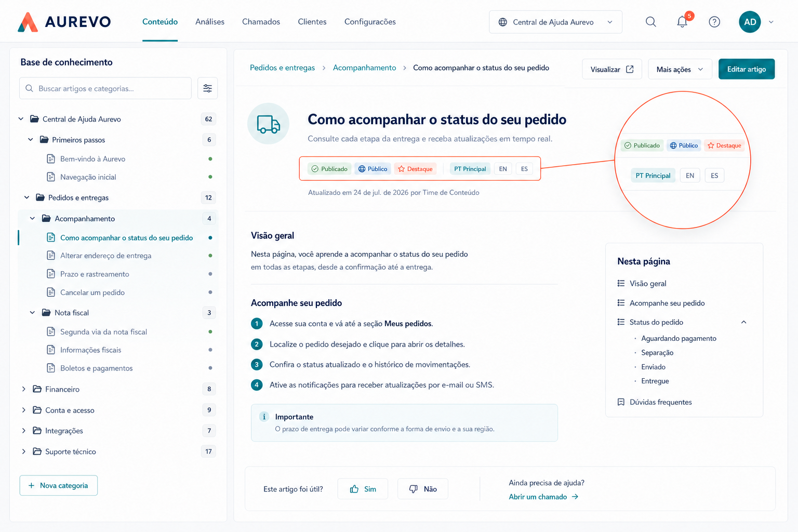798x532 pixels.
Task: Collapse Status do pedido outline section
Action: [743, 322]
